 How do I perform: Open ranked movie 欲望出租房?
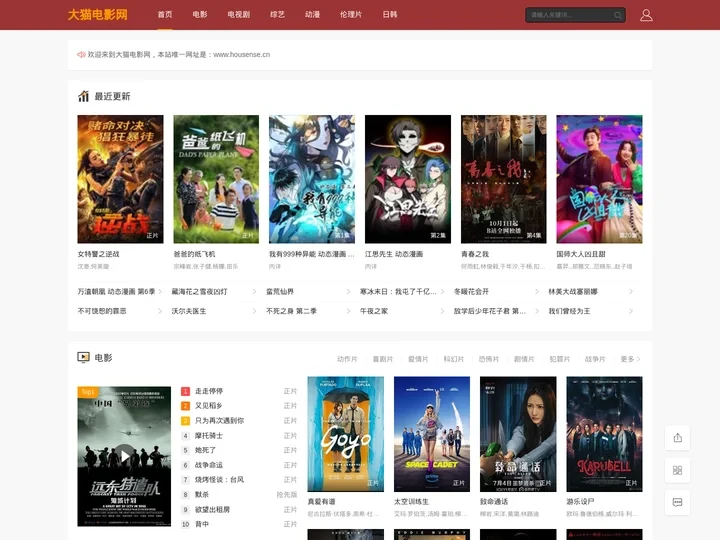pyautogui.click(x=212, y=510)
